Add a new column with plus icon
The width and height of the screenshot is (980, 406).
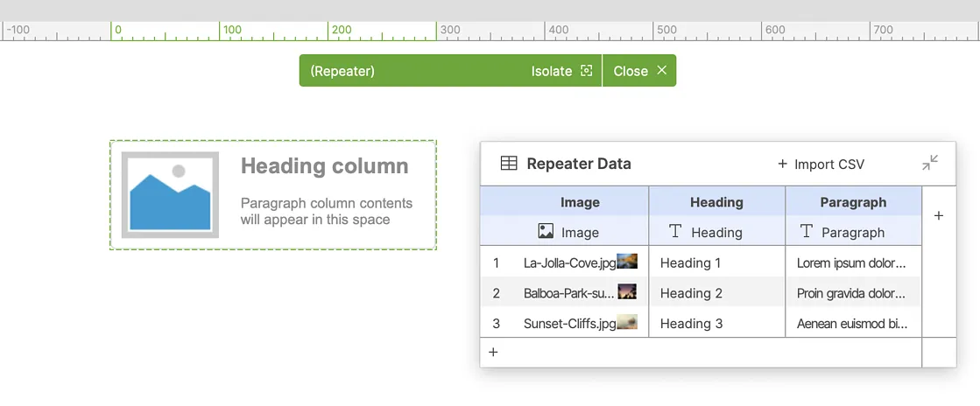tap(939, 216)
